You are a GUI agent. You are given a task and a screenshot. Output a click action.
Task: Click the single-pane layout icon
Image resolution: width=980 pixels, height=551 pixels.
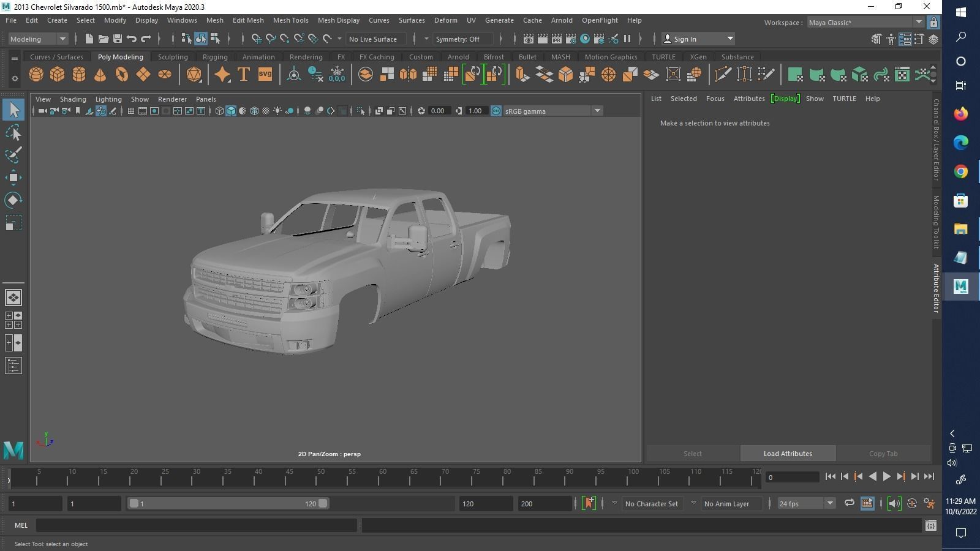coord(13,298)
